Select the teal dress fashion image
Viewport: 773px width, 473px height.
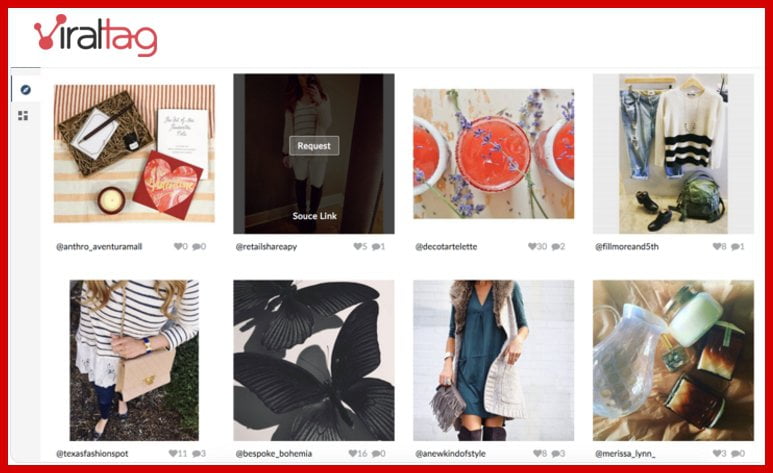pyautogui.click(x=493, y=361)
